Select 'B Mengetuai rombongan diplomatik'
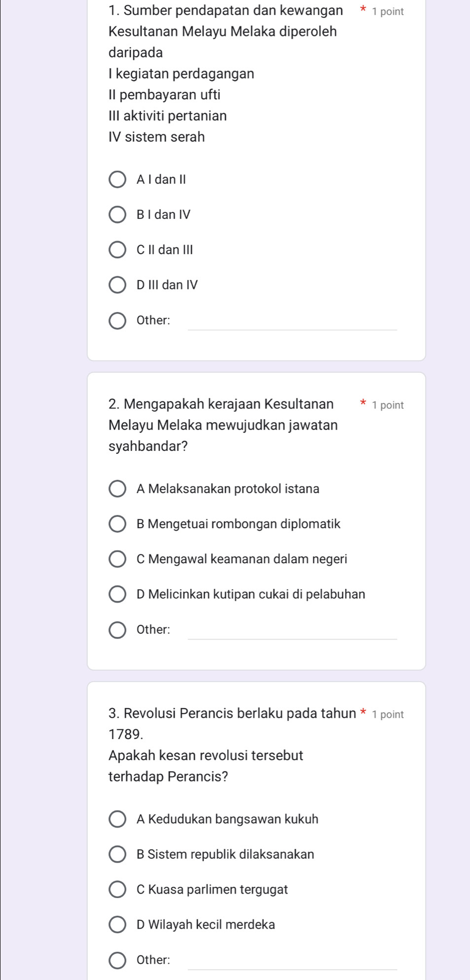The image size is (470, 980). click(x=117, y=524)
